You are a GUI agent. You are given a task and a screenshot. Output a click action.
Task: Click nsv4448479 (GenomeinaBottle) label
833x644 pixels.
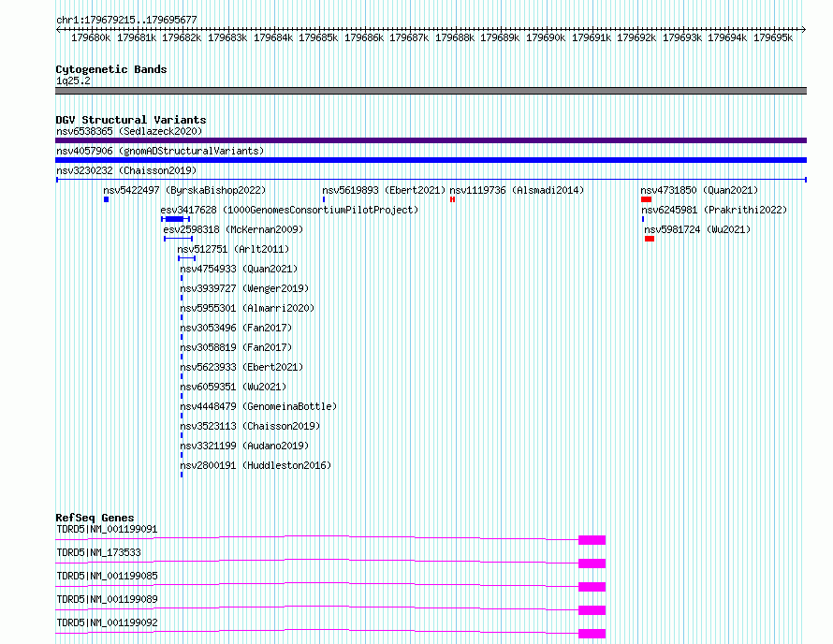click(x=258, y=406)
